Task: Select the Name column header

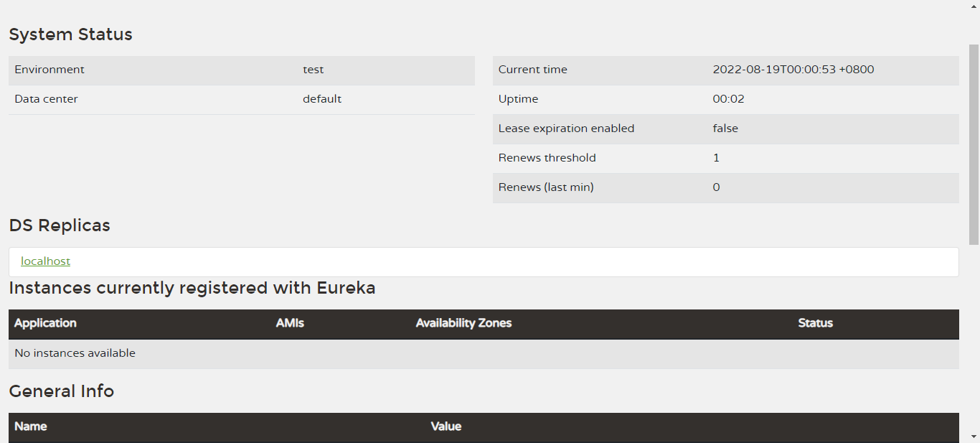Action: (31, 426)
